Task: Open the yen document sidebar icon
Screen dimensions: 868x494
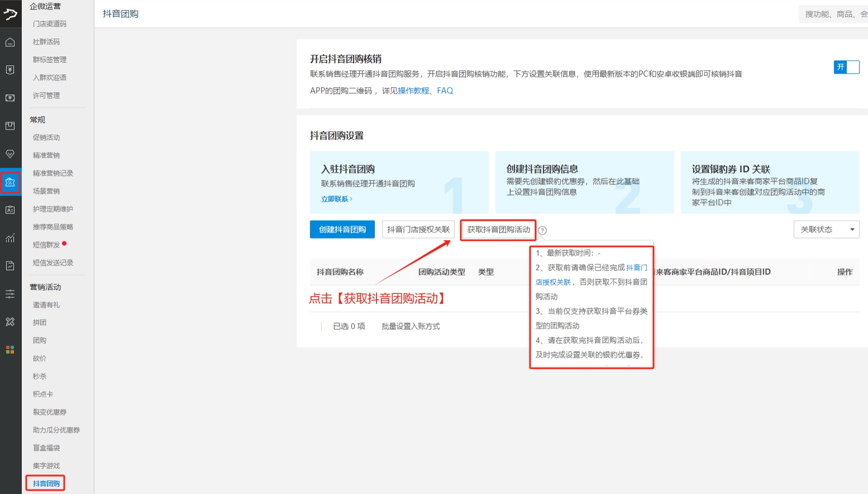Action: pyautogui.click(x=10, y=70)
